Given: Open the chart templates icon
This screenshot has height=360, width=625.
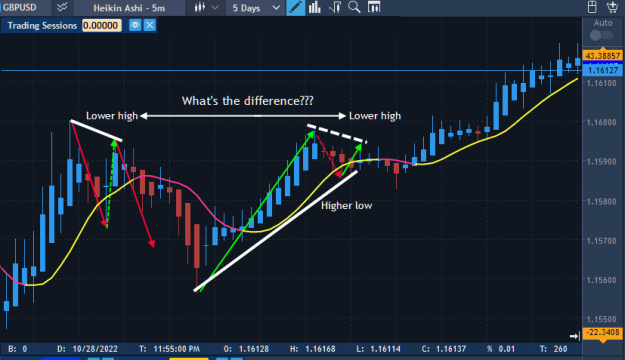Looking at the screenshot, I should coord(374,7).
